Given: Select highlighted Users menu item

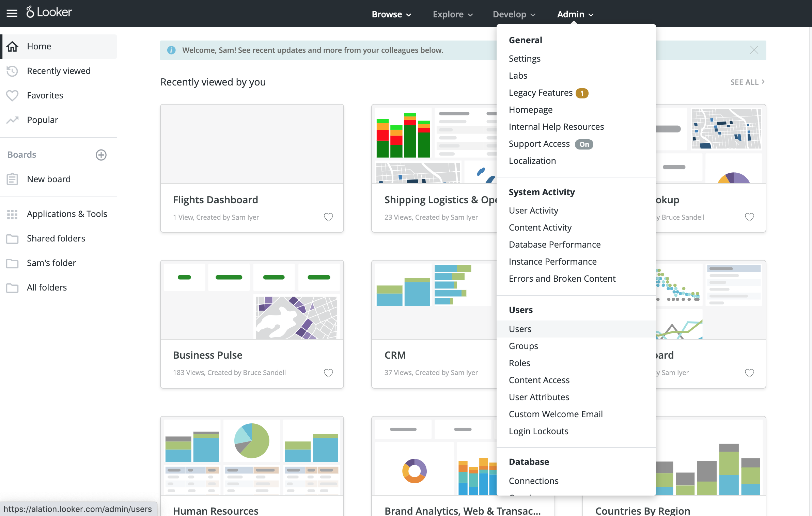Looking at the screenshot, I should (576, 329).
